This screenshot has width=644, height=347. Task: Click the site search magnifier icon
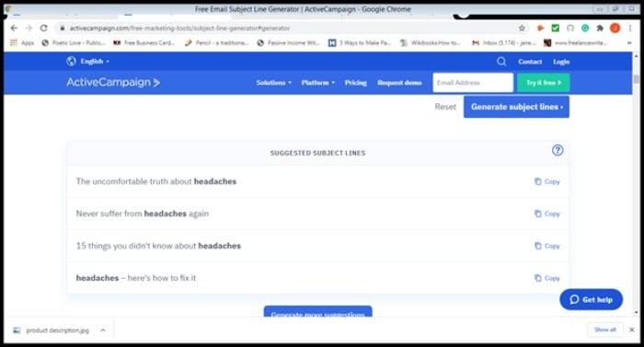(x=501, y=62)
